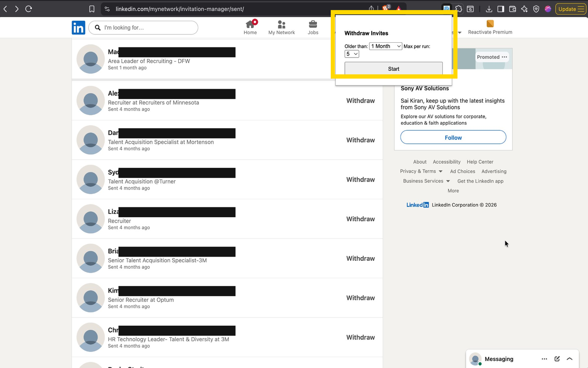Open the browser profile avatar
This screenshot has width=588, height=368.
[548, 9]
